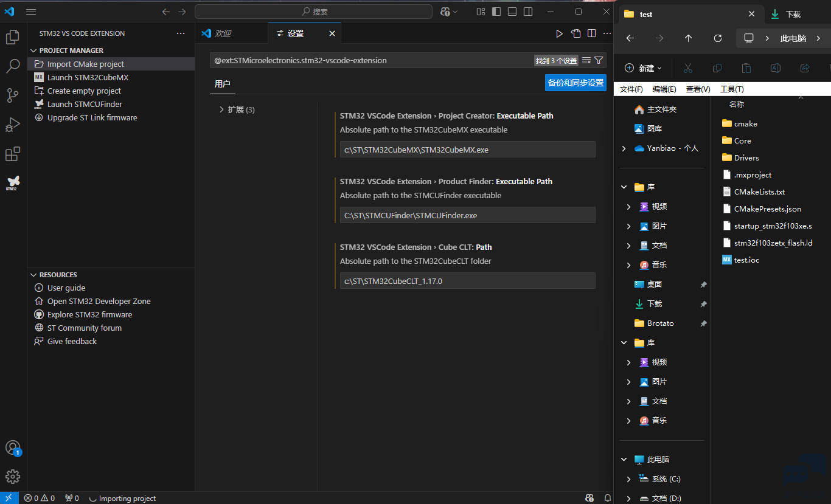Click the Project Creator Executable Path field
The image size is (831, 504).
(467, 150)
